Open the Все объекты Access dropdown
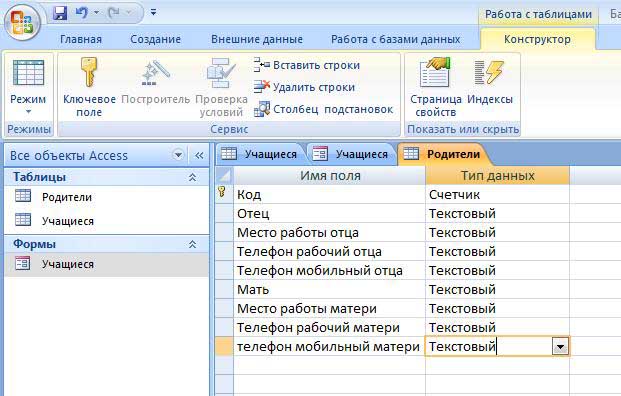Viewport: 621px width, 396px height. [x=178, y=155]
